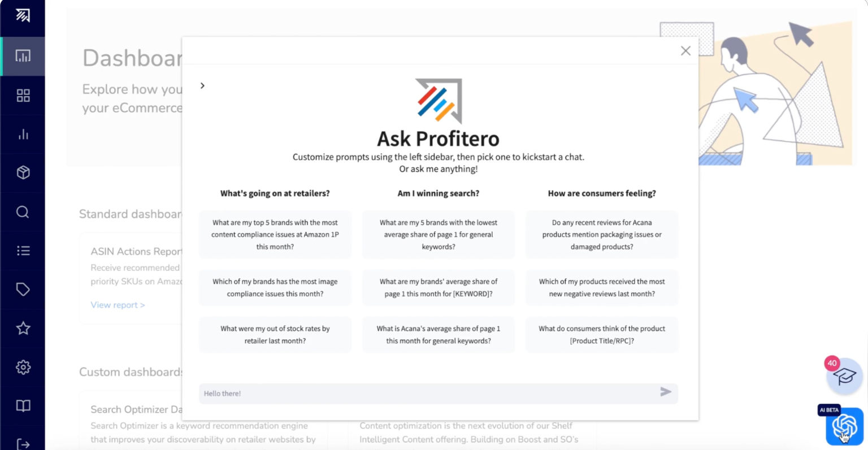The image size is (868, 450).
Task: Open the product box icon in the sidebar
Action: coord(23,172)
